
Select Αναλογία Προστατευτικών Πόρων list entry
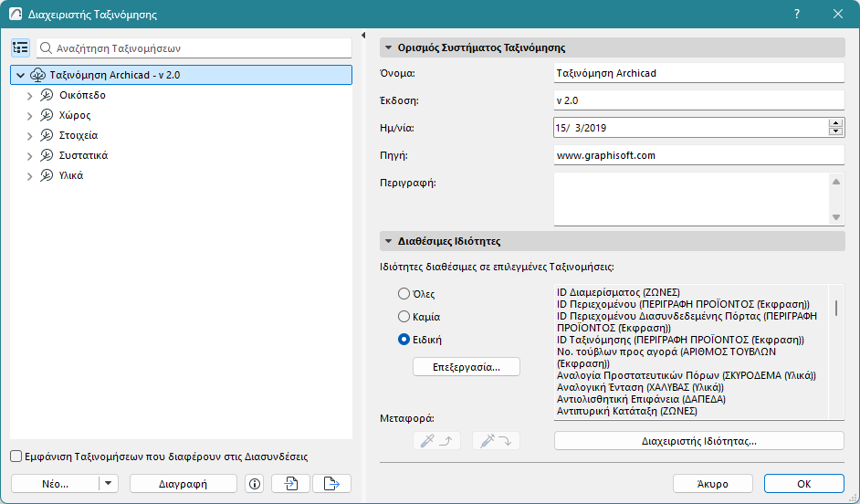pyautogui.click(x=687, y=375)
